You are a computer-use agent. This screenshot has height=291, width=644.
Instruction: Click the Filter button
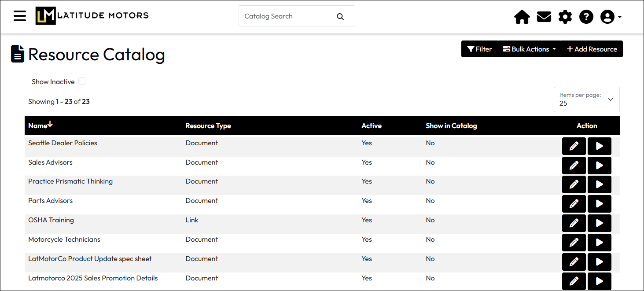coord(480,49)
